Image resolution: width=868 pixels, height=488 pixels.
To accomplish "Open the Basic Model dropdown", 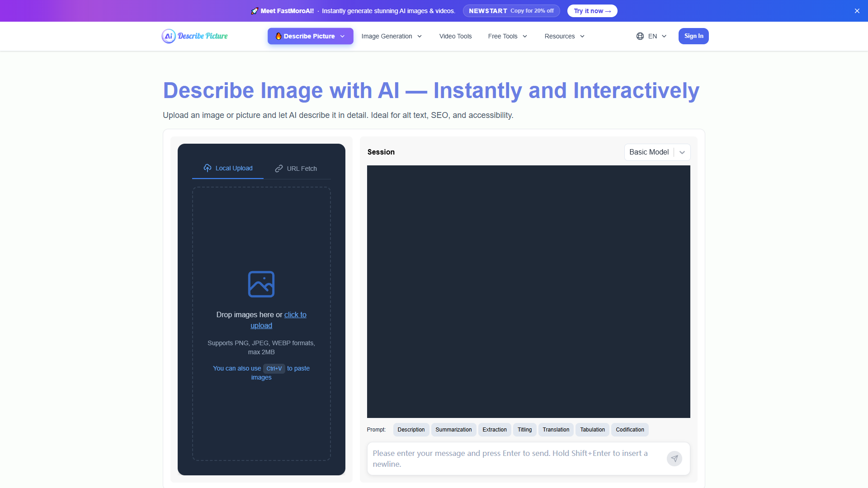I will 657,152.
